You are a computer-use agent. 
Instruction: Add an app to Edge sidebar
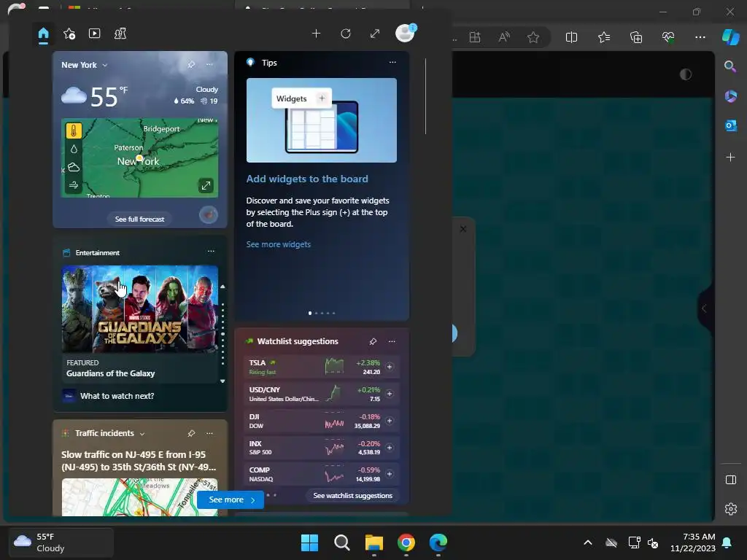pos(730,157)
